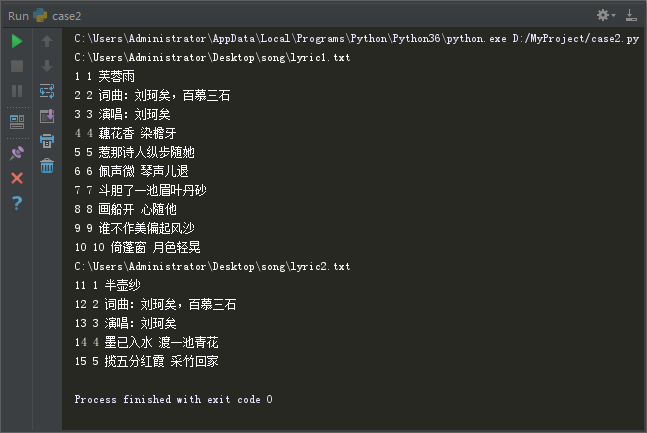Image resolution: width=647 pixels, height=433 pixels.
Task: Clear all console output with trash icon
Action: [x=47, y=166]
